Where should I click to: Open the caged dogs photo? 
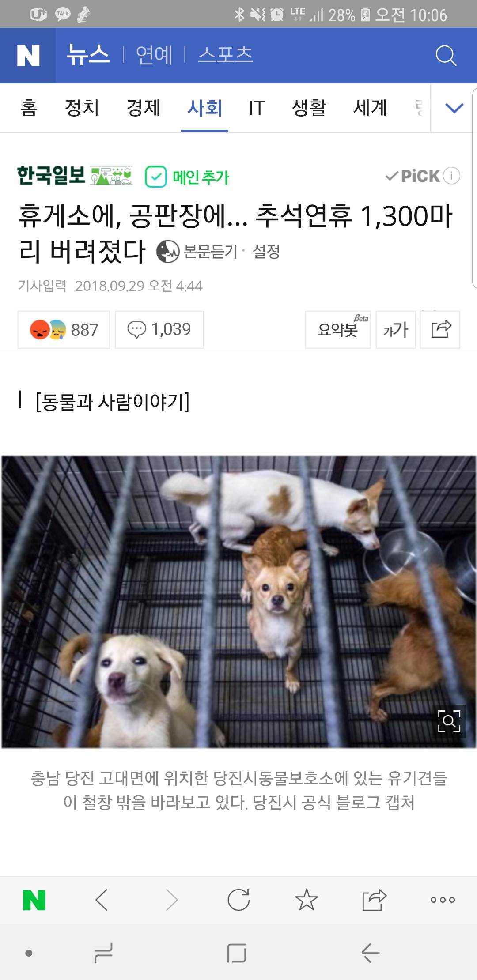click(x=238, y=602)
